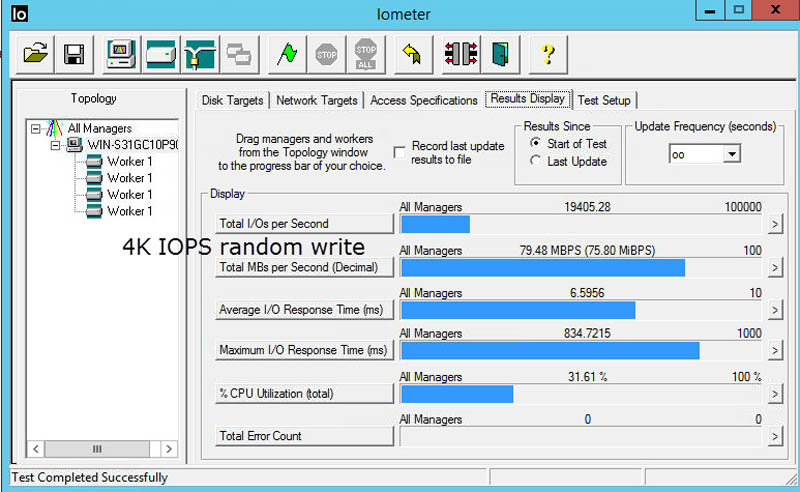Click the 31.61 % CPU value
The image size is (800, 492).
587,377
